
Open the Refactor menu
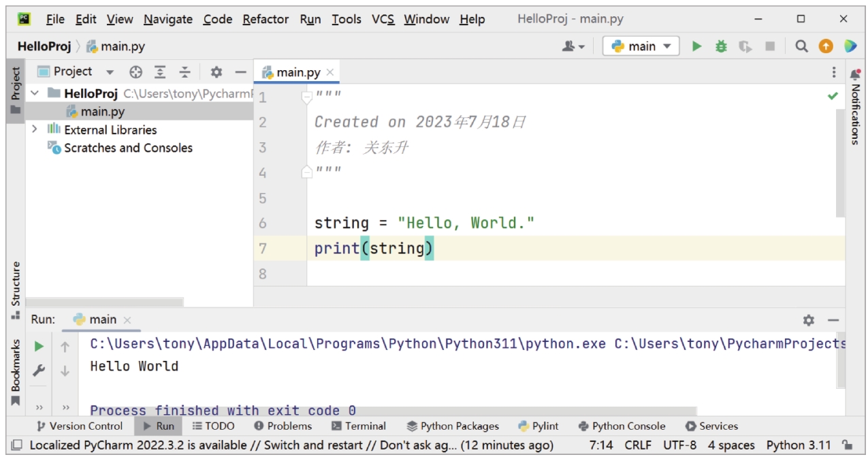266,19
